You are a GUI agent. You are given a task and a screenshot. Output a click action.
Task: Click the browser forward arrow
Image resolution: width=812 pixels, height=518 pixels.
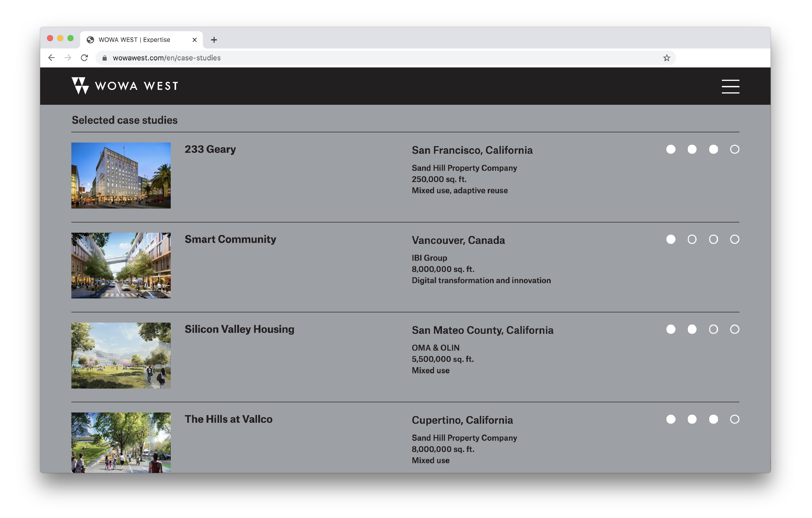pos(68,58)
